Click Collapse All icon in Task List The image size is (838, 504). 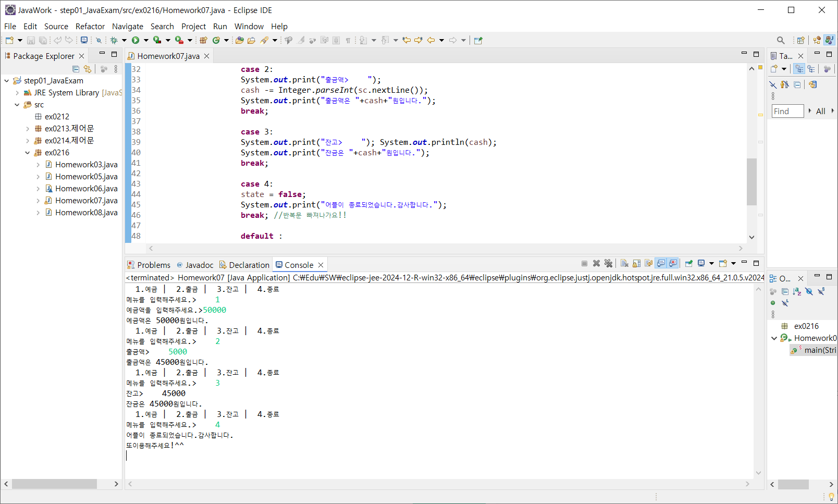click(x=797, y=84)
